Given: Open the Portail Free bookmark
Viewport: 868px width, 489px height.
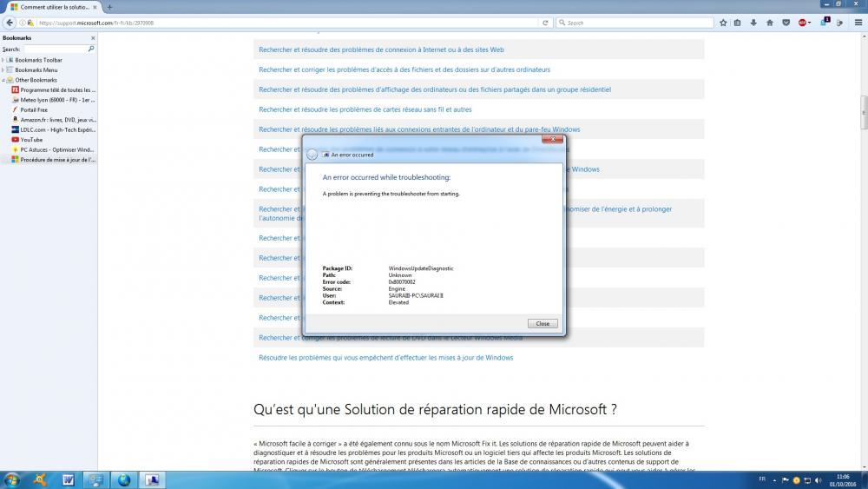Looking at the screenshot, I should pos(30,109).
